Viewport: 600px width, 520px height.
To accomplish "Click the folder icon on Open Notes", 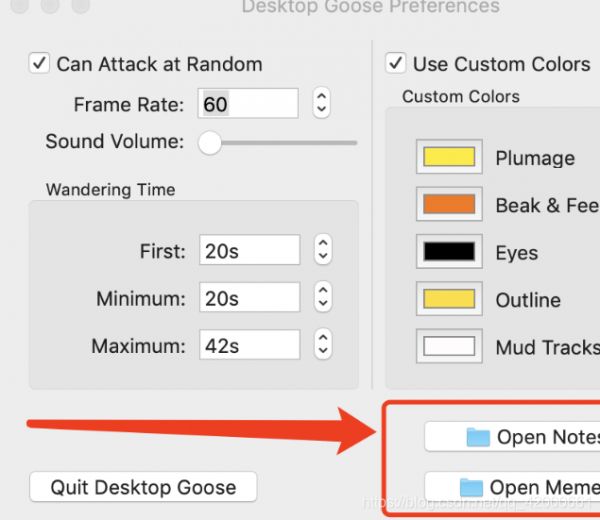I will click(478, 437).
